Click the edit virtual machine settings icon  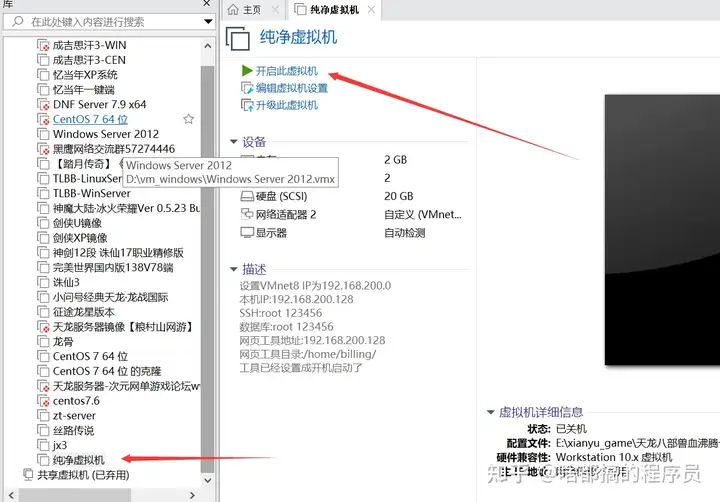[x=247, y=88]
